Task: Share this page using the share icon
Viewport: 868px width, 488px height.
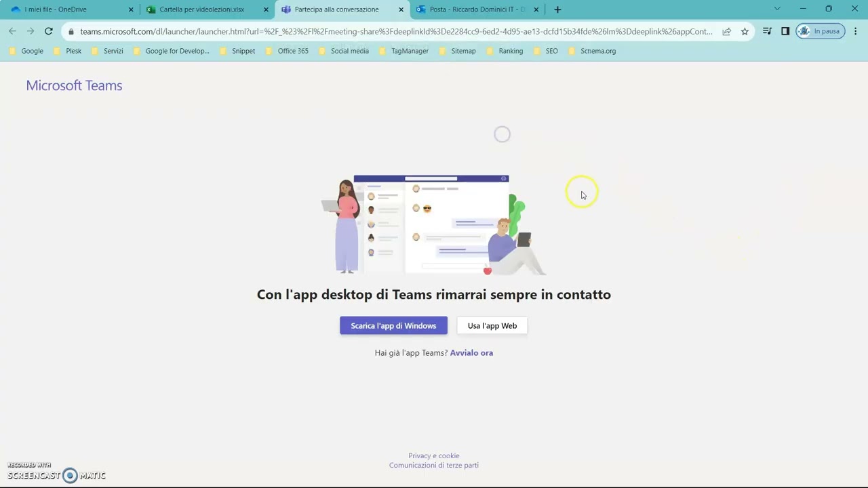Action: point(727,31)
